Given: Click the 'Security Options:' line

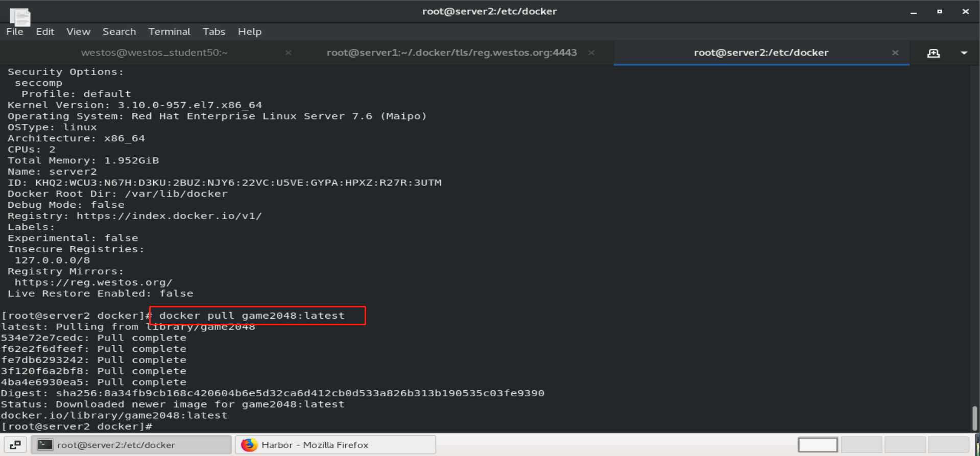Looking at the screenshot, I should (x=65, y=72).
